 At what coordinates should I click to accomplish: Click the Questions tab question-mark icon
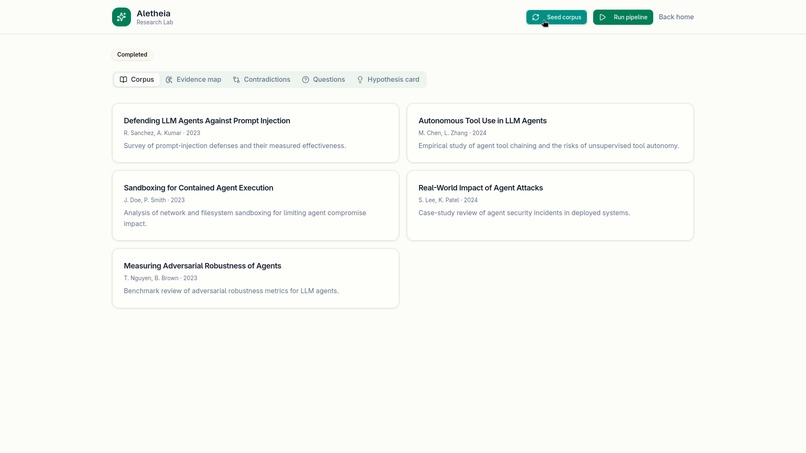(305, 80)
